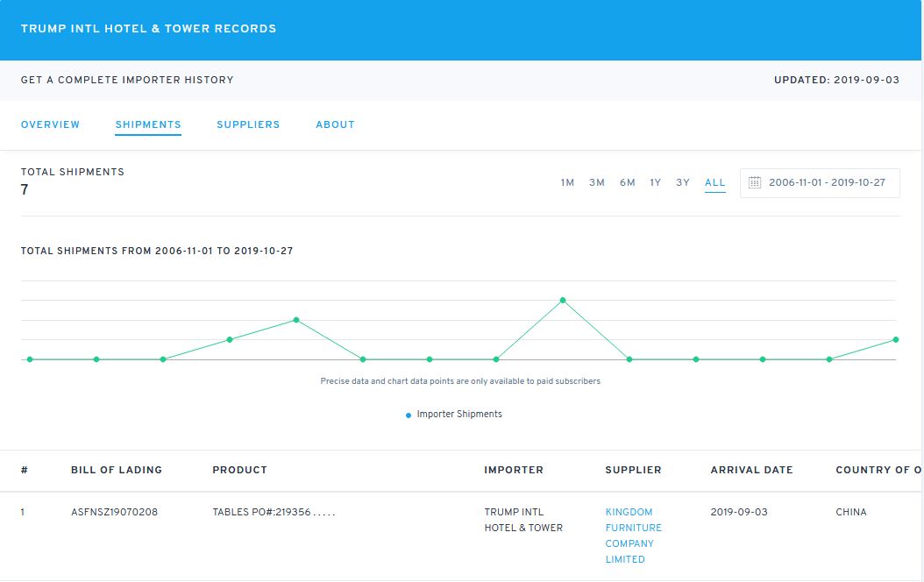Open the Overview tab

coord(50,124)
